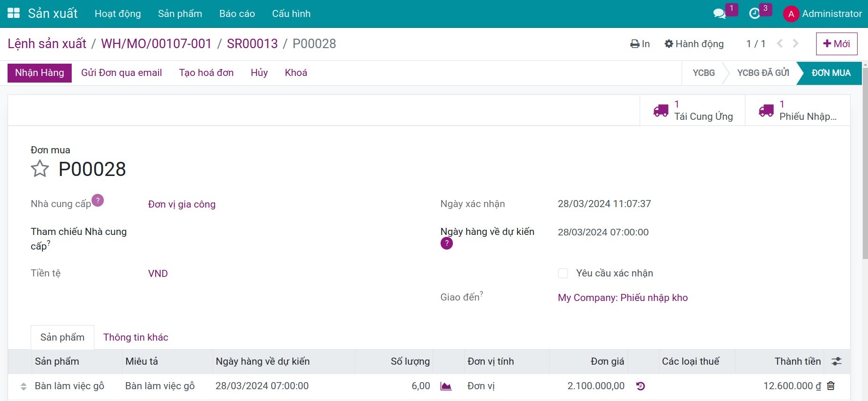Open the Hoạt động menu

click(x=118, y=14)
